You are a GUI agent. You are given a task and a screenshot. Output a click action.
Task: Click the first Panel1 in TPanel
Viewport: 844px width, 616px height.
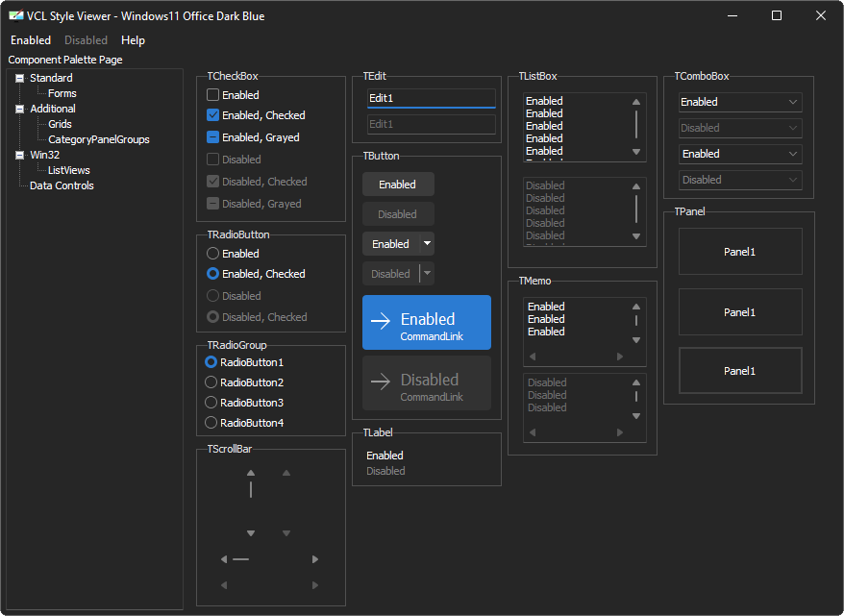point(740,252)
